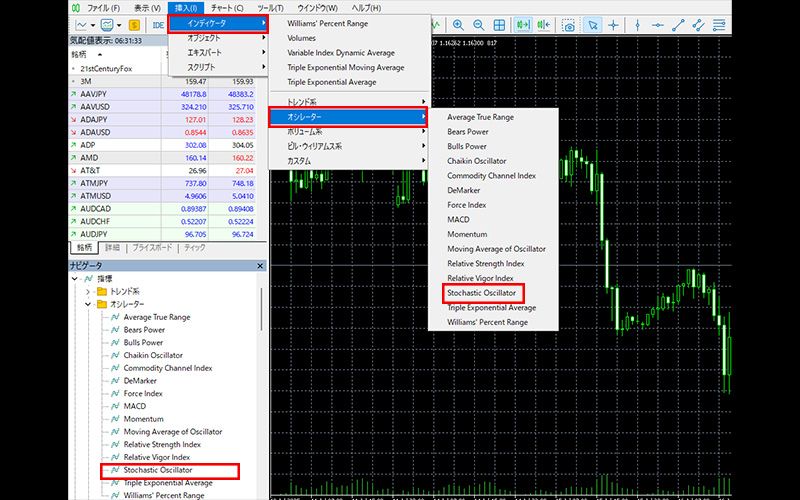Click the gold dollar sign icon
Image resolution: width=800 pixels, height=500 pixels.
(x=134, y=25)
